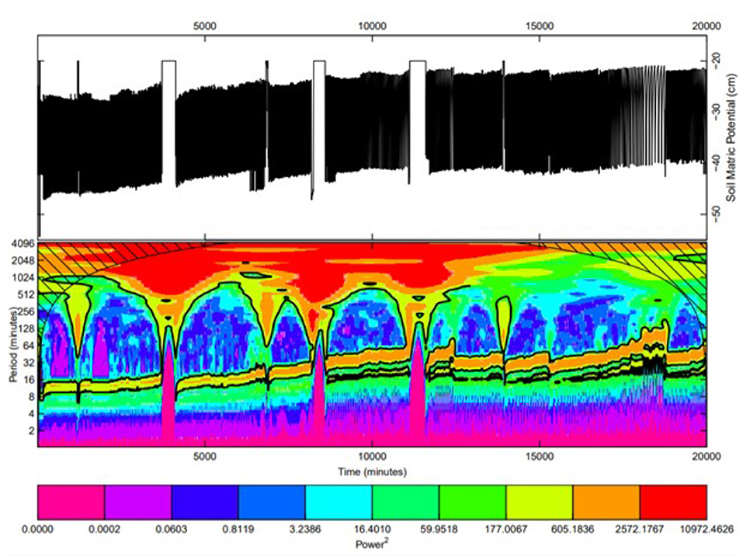Click the cyan legend color swatch
This screenshot has height=560, width=743.
[339, 503]
